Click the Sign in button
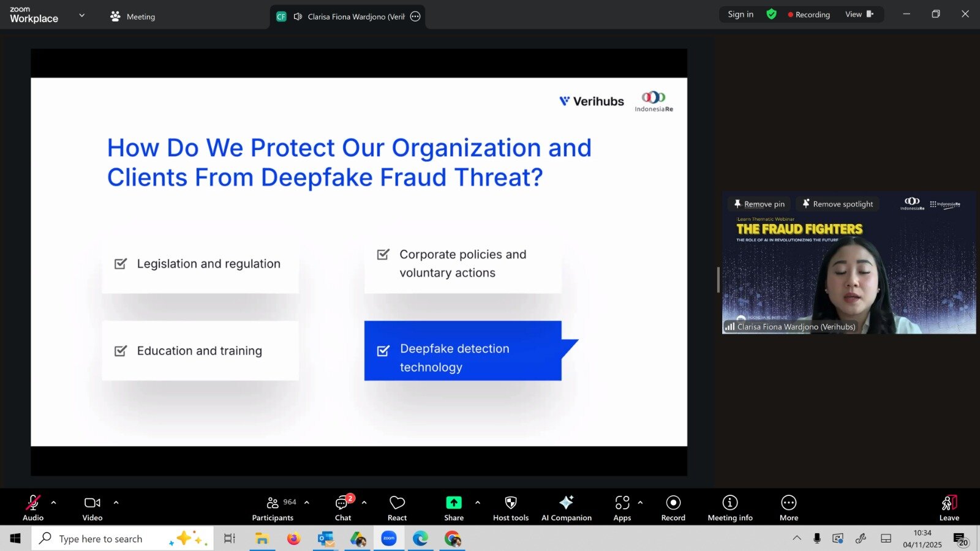The width and height of the screenshot is (980, 551). click(741, 15)
